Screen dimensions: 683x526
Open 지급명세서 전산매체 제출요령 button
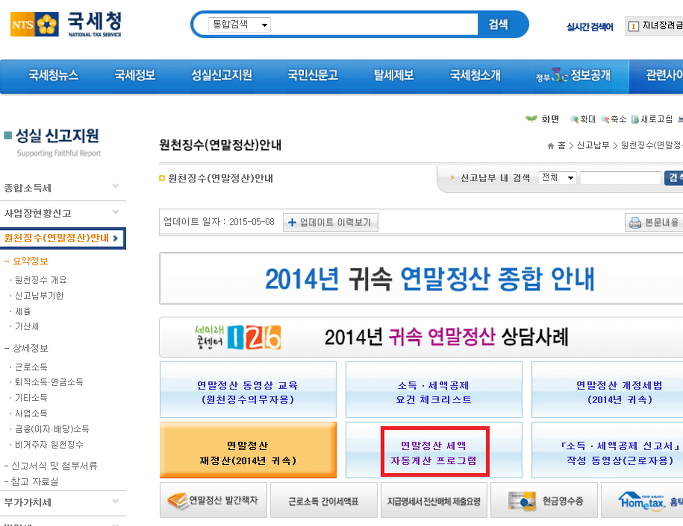point(434,500)
